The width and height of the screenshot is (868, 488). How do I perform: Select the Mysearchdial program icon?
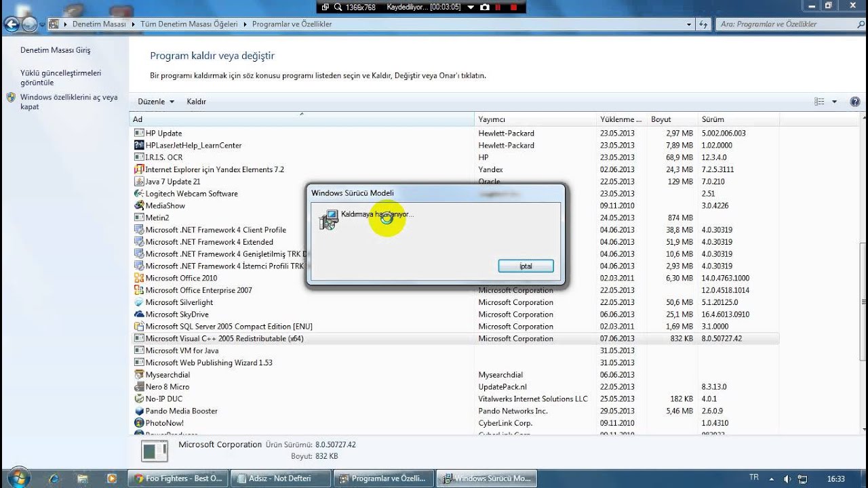[139, 375]
